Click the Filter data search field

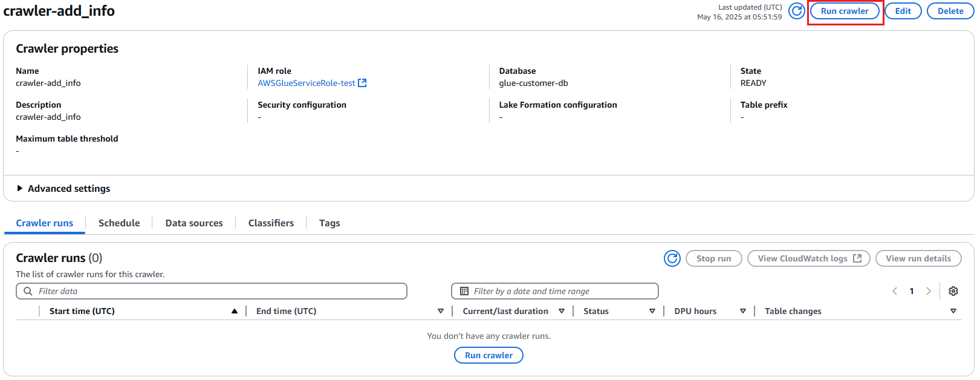[218, 291]
